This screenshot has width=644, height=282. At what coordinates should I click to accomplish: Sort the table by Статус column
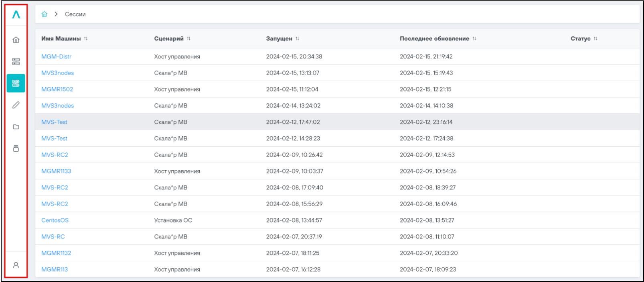coord(595,39)
